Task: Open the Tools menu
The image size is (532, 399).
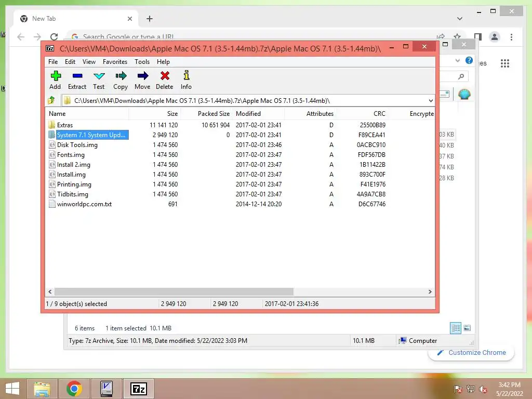Action: 142,62
